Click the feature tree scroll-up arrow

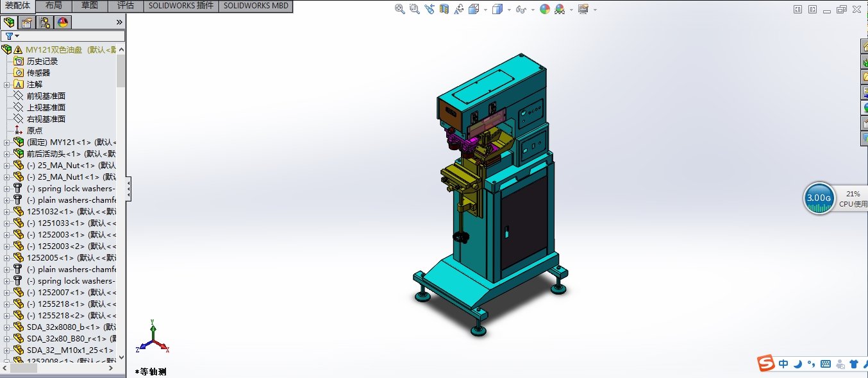pyautogui.click(x=121, y=49)
